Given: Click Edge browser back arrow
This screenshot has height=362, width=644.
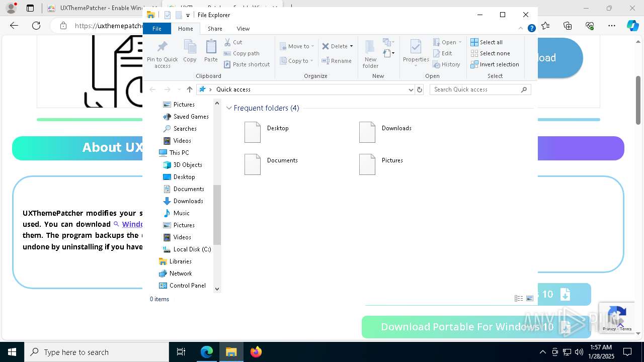Looking at the screenshot, I should click(14, 26).
